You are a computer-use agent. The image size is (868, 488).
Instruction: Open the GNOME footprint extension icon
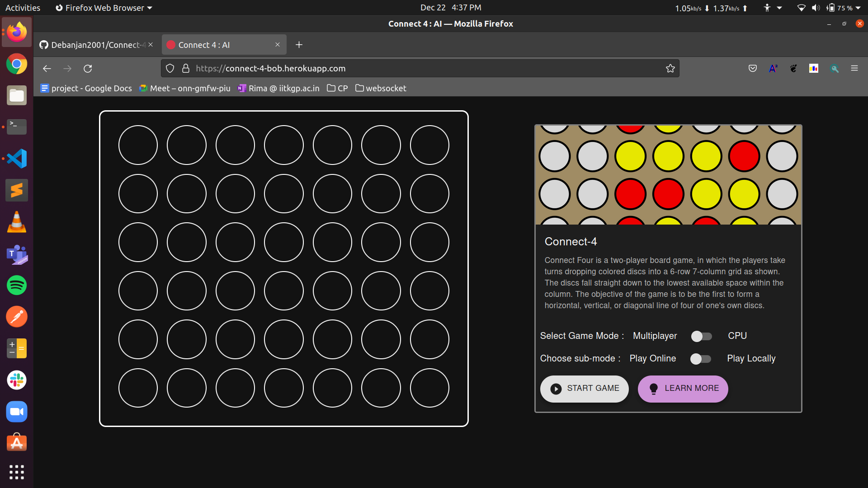click(793, 68)
